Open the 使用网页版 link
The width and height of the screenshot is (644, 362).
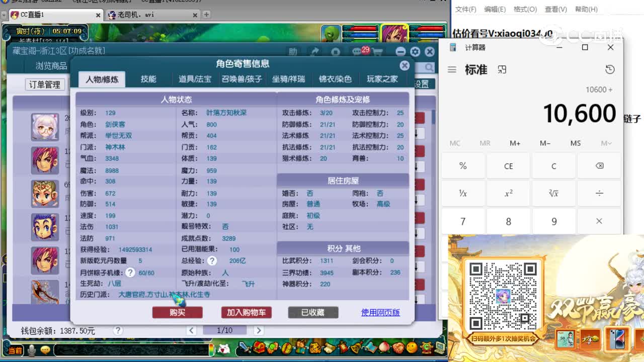[380, 313]
